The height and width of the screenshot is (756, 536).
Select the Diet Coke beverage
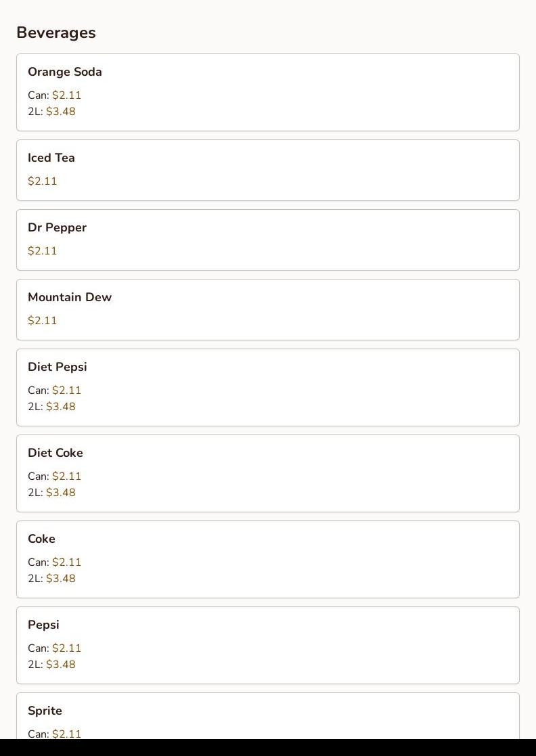tap(268, 474)
